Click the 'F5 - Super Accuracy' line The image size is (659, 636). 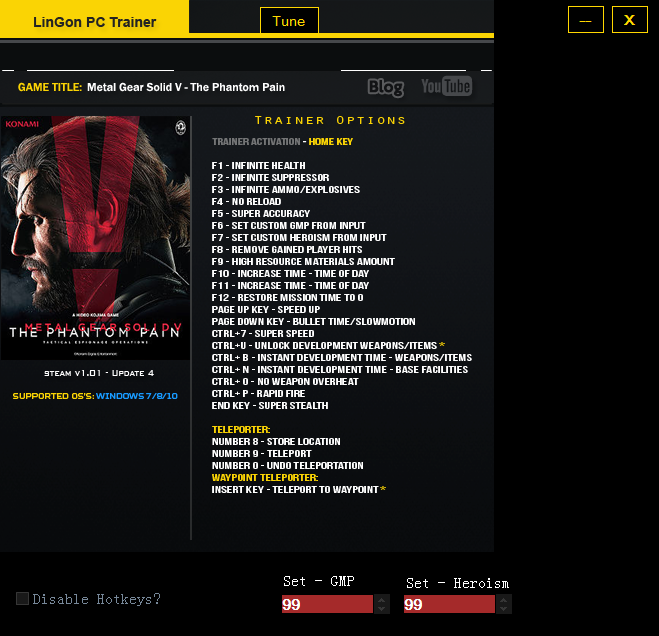point(261,214)
